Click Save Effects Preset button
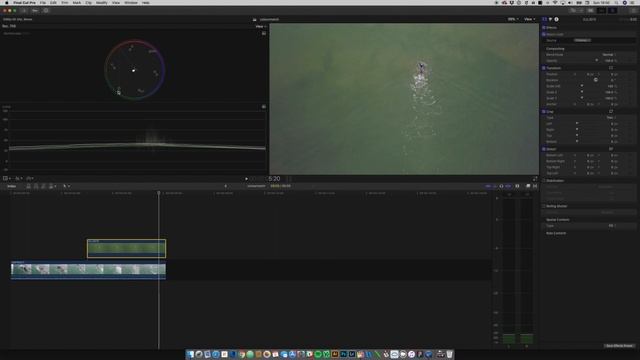This screenshot has height=360, width=640. point(619,346)
